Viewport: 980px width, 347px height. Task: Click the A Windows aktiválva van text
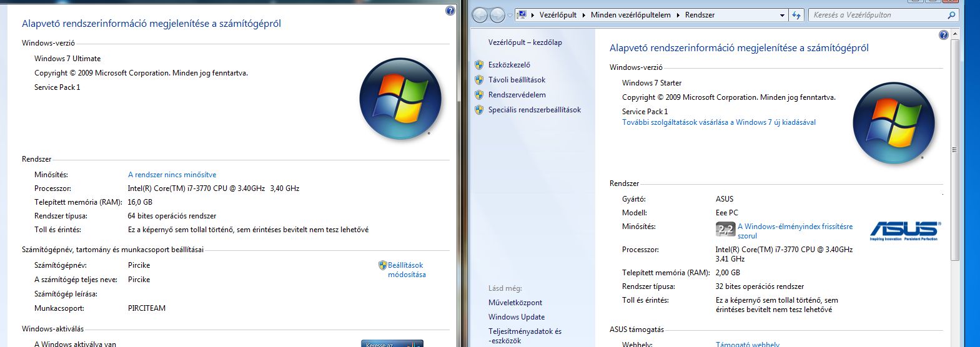tap(75, 344)
